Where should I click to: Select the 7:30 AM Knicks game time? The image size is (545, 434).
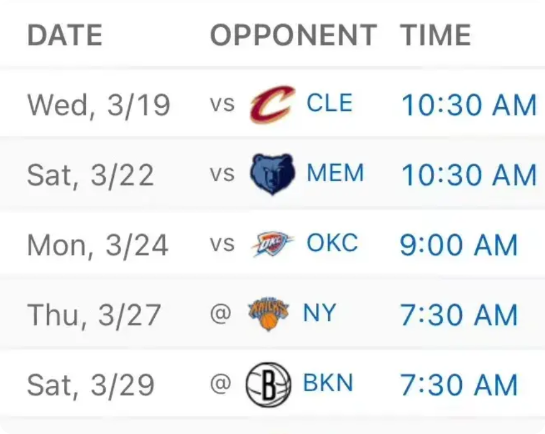[x=459, y=315]
